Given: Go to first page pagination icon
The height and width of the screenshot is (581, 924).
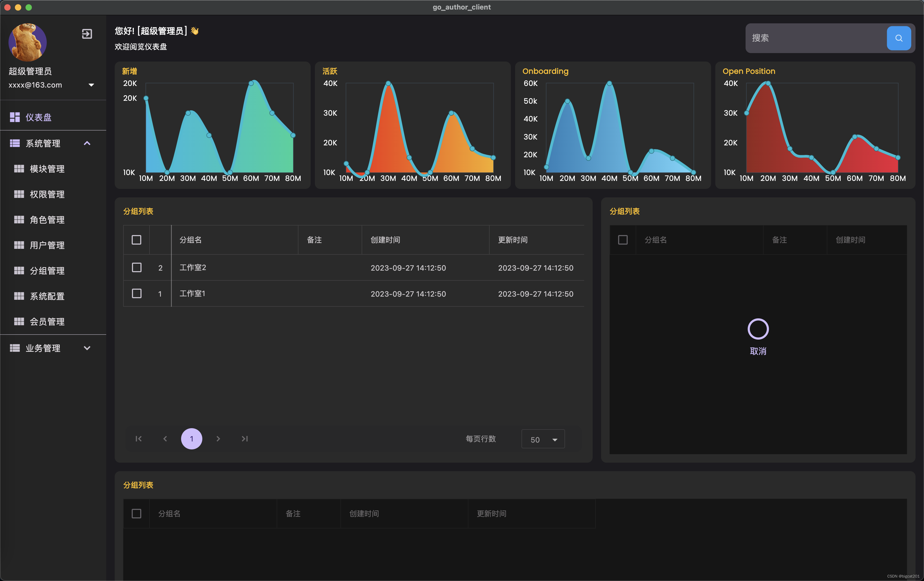Looking at the screenshot, I should [x=139, y=438].
